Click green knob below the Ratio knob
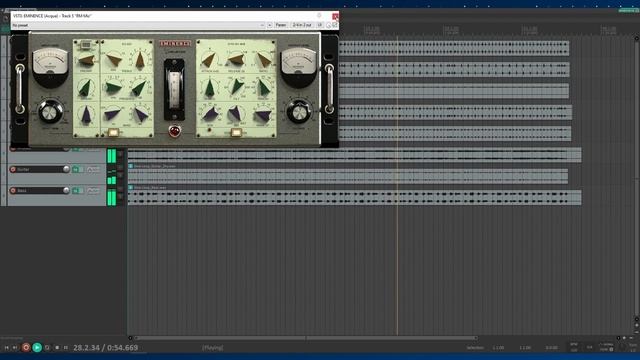640x360 pixels. pyautogui.click(x=264, y=88)
